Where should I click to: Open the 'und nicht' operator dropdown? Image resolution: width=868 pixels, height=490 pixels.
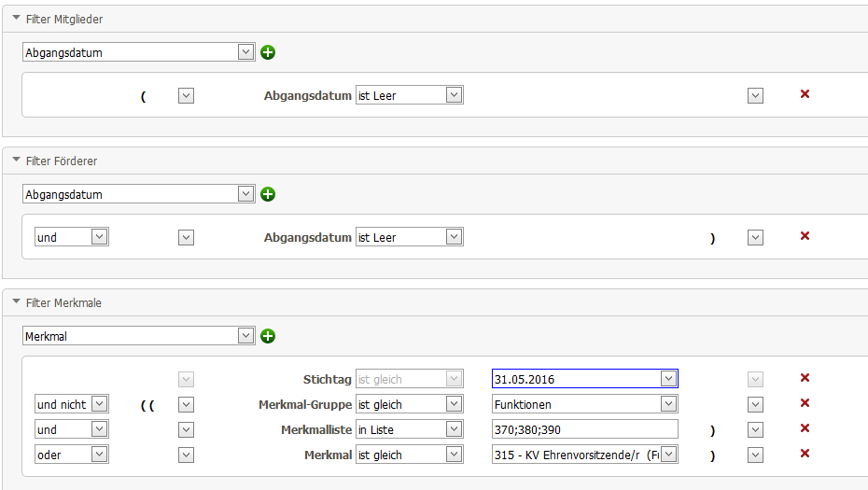click(x=99, y=404)
